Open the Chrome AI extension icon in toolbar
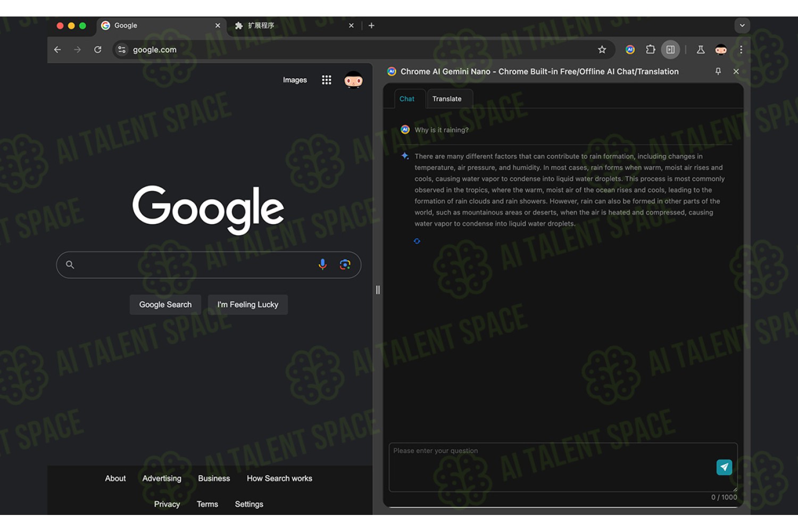 pyautogui.click(x=630, y=49)
